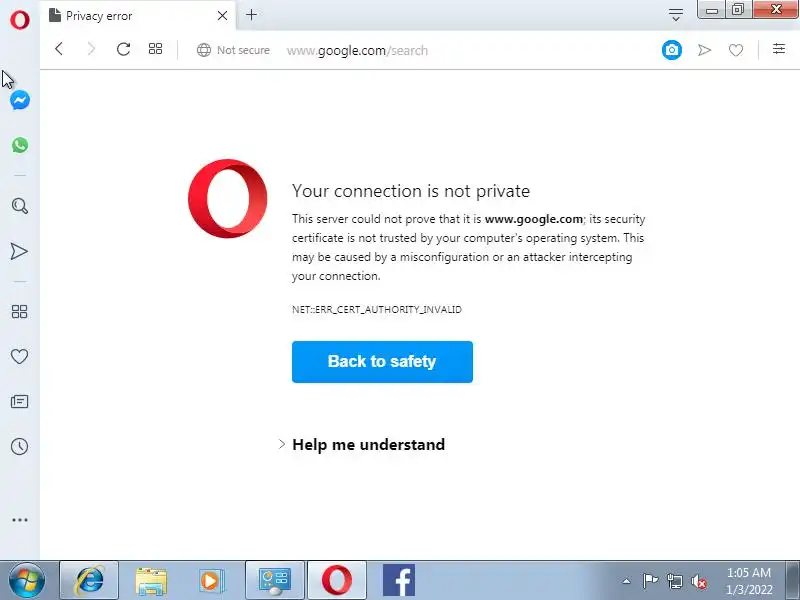This screenshot has width=800, height=600.
Task: Show hidden system tray icons
Action: point(626,581)
